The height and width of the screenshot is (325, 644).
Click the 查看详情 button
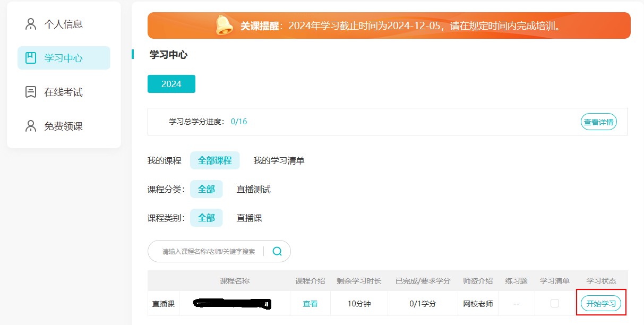click(x=598, y=122)
